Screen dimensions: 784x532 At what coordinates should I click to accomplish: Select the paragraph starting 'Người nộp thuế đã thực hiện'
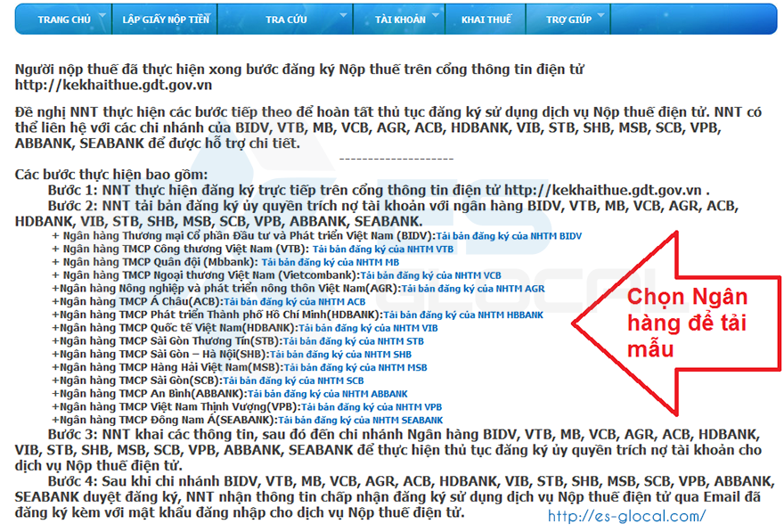(299, 77)
